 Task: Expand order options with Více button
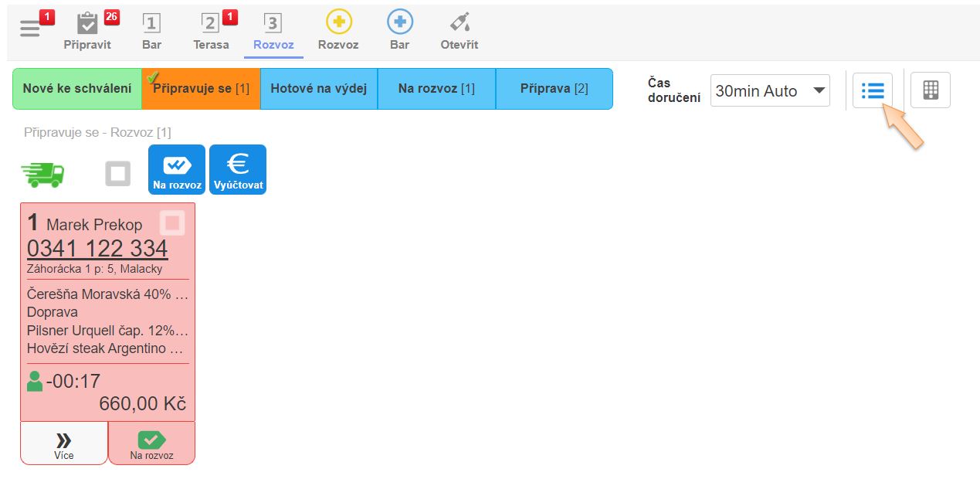coord(64,443)
